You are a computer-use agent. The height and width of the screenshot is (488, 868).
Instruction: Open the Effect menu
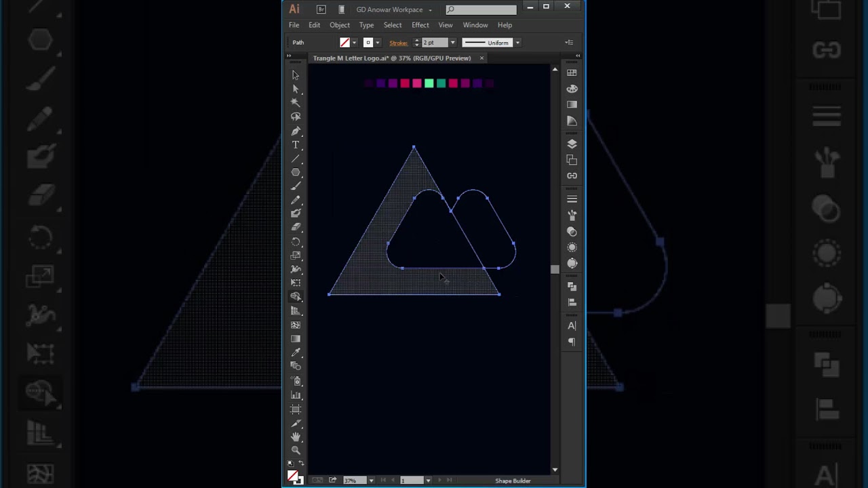click(420, 25)
